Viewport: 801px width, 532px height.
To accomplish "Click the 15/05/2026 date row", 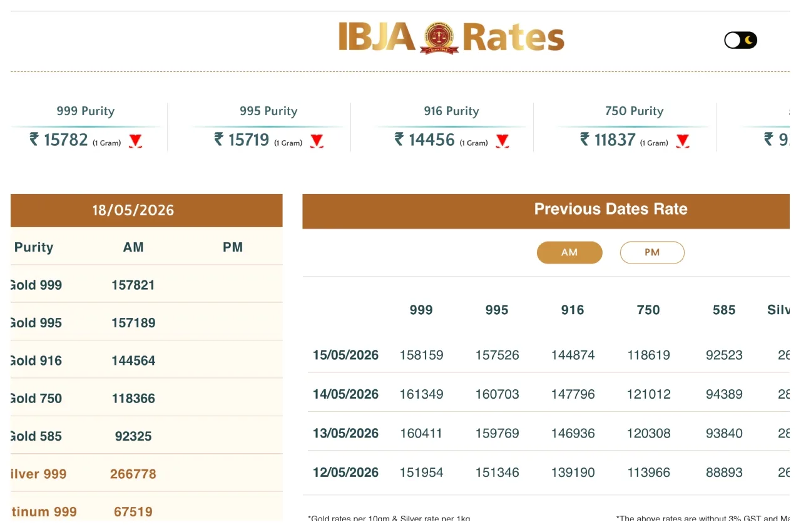I will [345, 356].
